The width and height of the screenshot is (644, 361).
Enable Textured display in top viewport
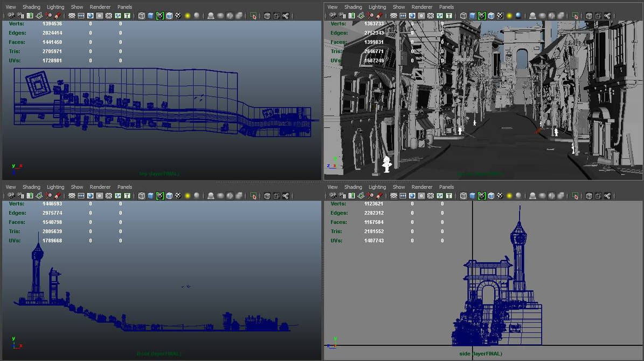[x=178, y=16]
